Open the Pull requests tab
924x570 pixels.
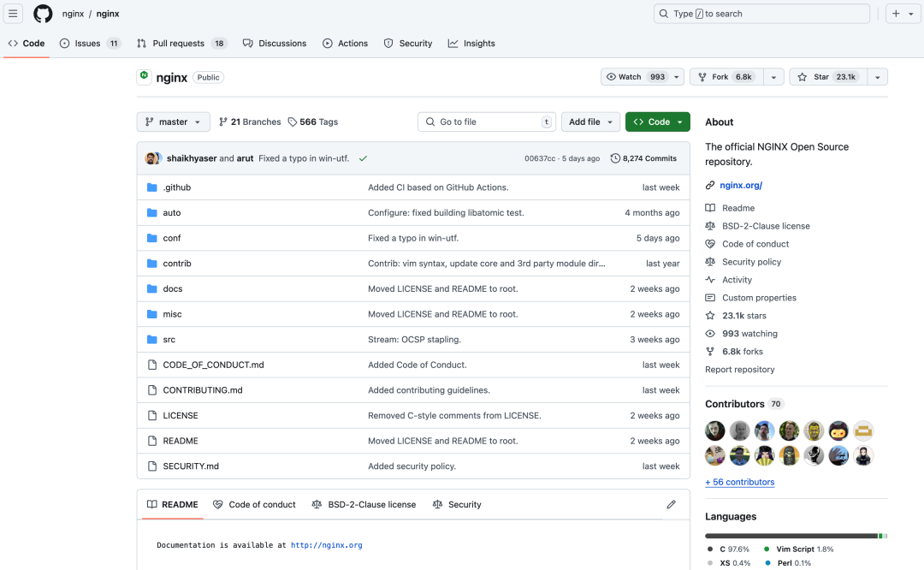pyautogui.click(x=181, y=44)
